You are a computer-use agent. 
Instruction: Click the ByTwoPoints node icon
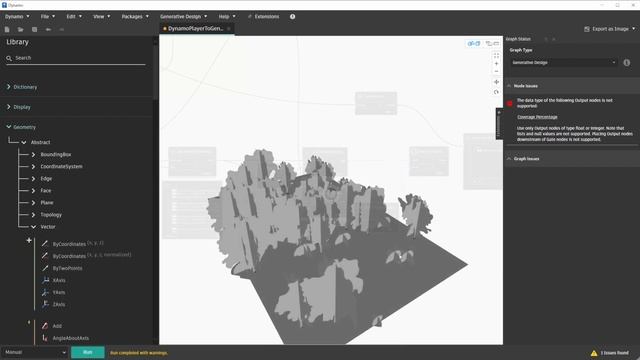tap(45, 268)
